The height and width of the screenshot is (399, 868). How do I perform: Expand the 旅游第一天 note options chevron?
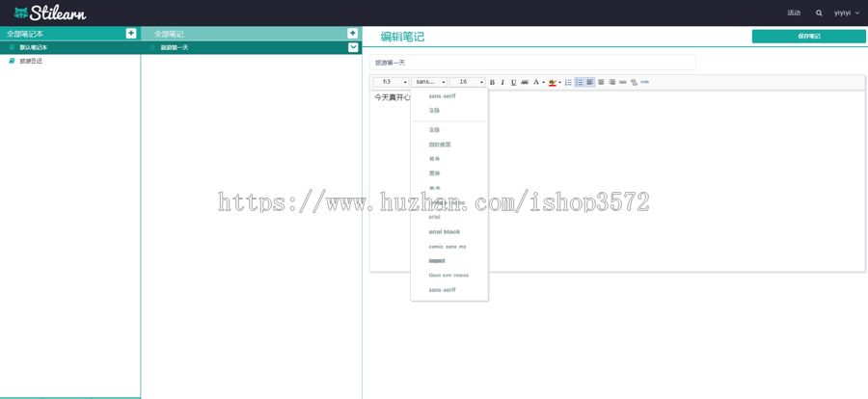tap(353, 47)
